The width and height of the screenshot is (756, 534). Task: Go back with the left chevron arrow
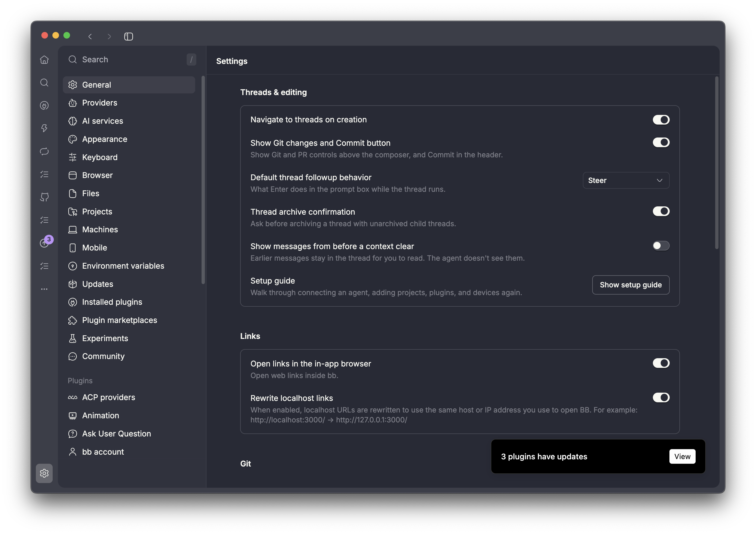(90, 36)
